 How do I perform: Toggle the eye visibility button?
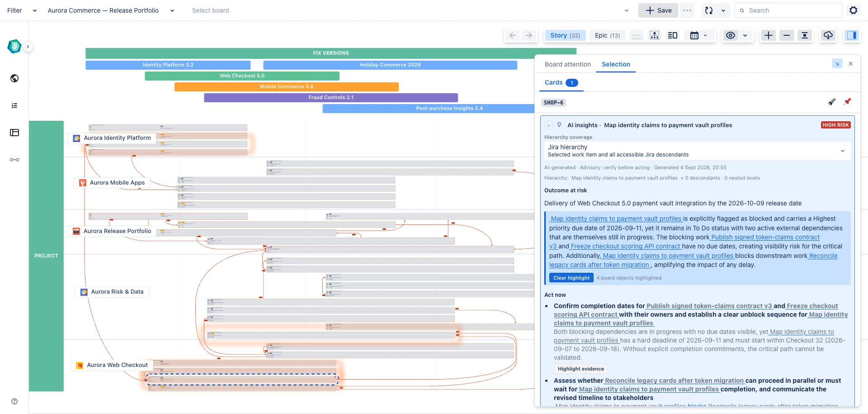click(x=731, y=35)
